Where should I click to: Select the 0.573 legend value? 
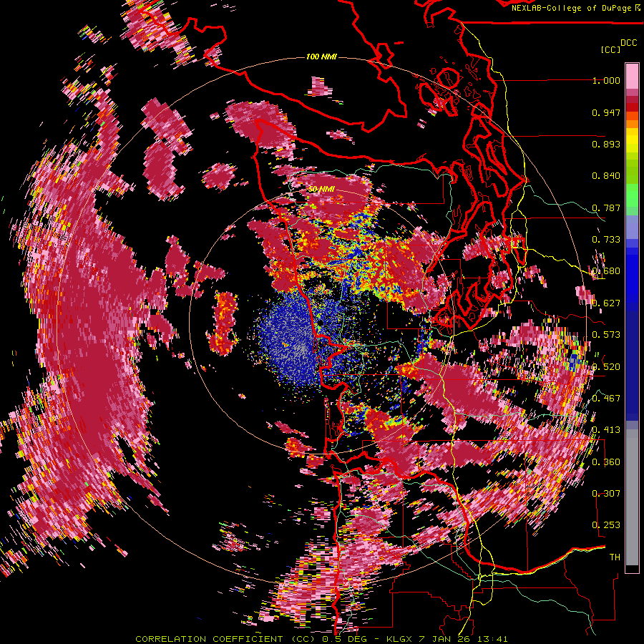tap(606, 335)
